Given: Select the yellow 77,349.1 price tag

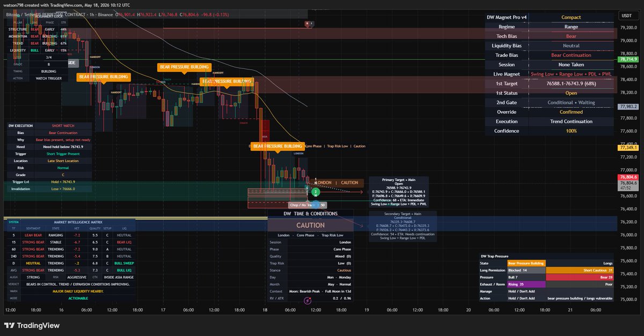Looking at the screenshot, I should coord(628,147).
